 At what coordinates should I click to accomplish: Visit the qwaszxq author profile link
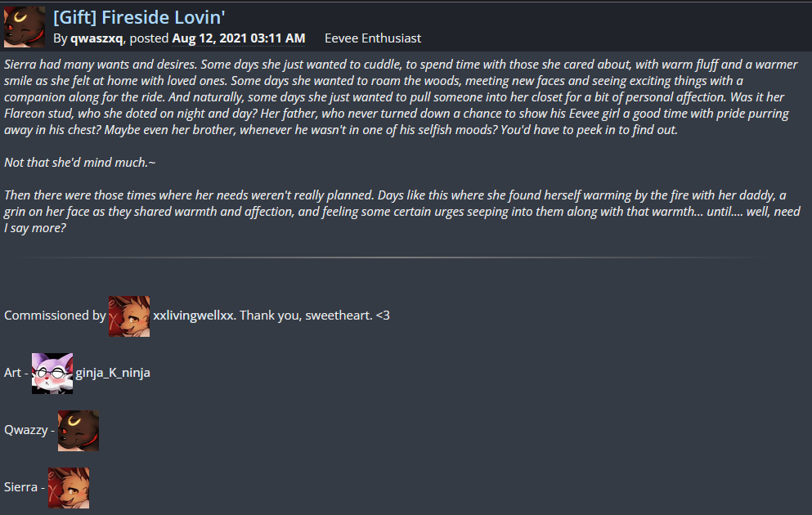pos(96,38)
